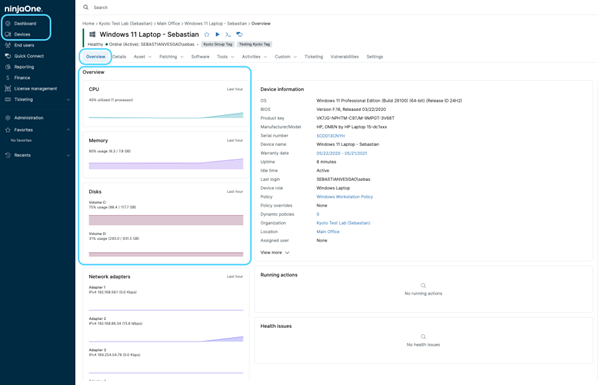Open the device Ticketing tab

(313, 56)
